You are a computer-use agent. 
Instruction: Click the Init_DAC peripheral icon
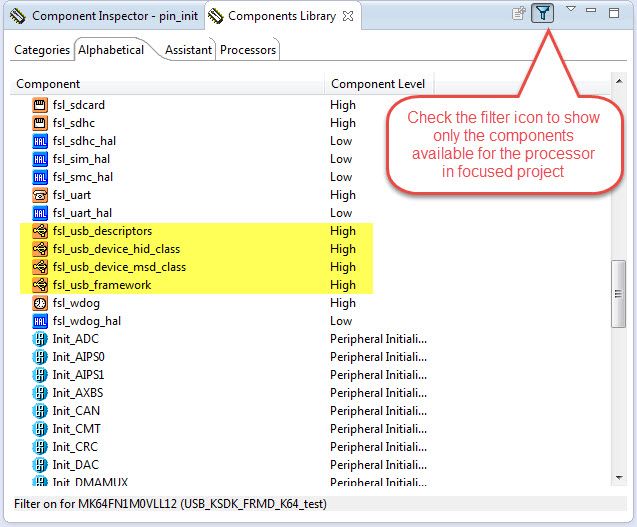(40, 465)
